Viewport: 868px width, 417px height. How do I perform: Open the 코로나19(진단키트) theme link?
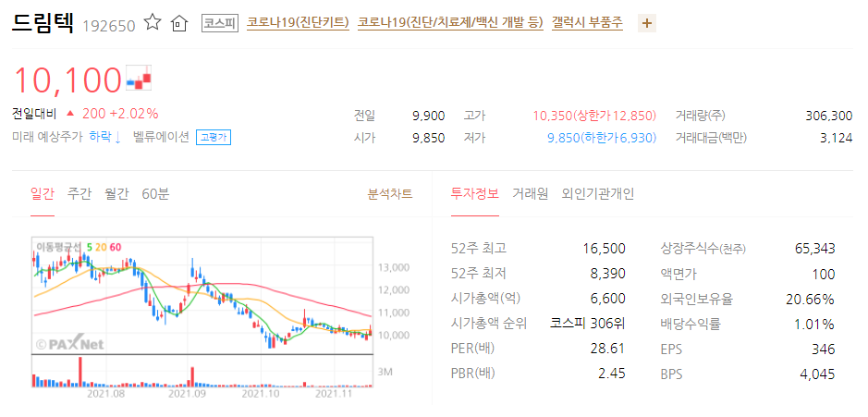tap(298, 23)
